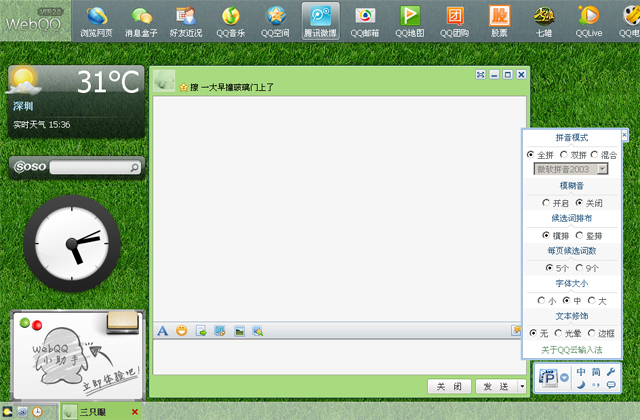Image resolution: width=640 pixels, height=420 pixels.
Task: Launch QQLive from top bar
Action: (x=589, y=21)
